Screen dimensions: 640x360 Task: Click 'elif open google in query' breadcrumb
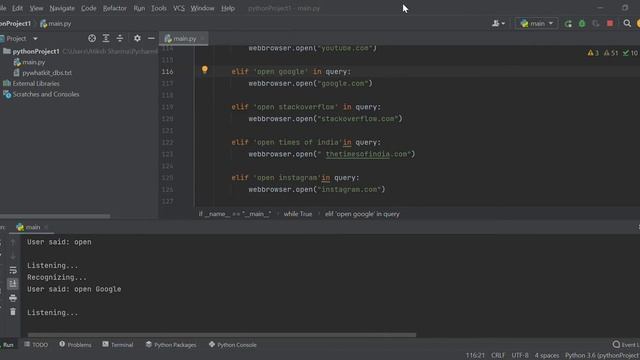click(x=362, y=214)
